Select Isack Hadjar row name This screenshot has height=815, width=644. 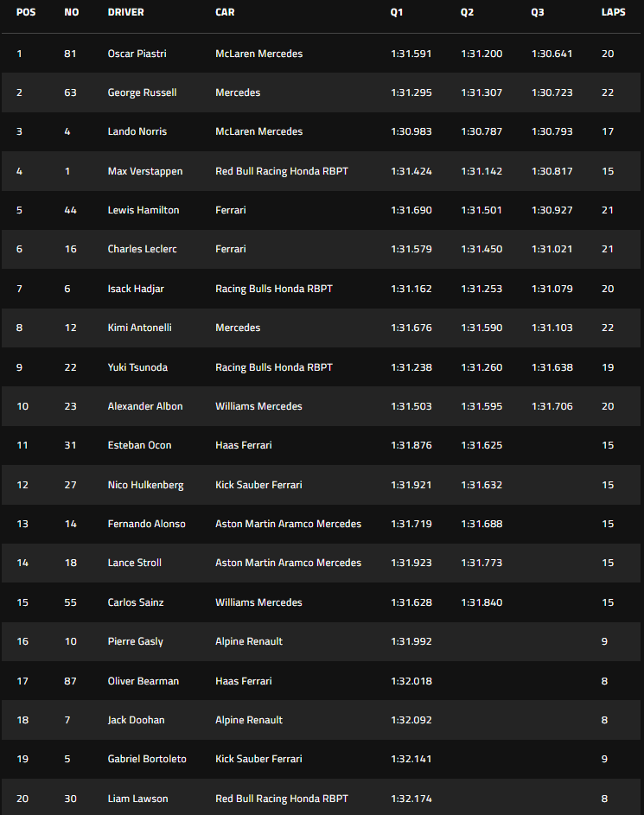click(x=136, y=289)
